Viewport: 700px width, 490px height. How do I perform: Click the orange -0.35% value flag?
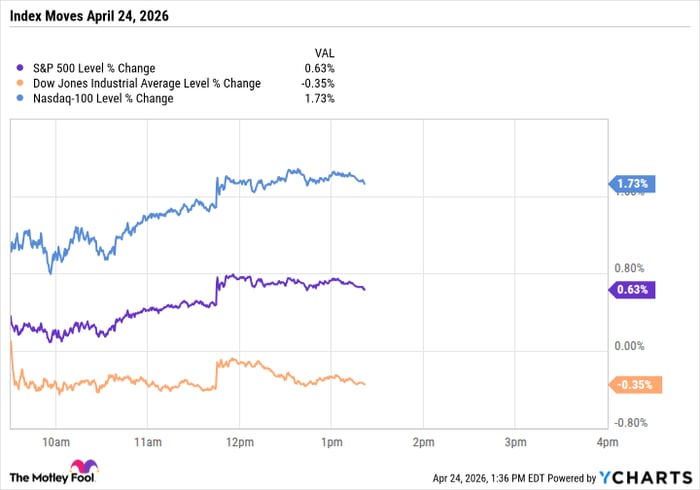632,385
